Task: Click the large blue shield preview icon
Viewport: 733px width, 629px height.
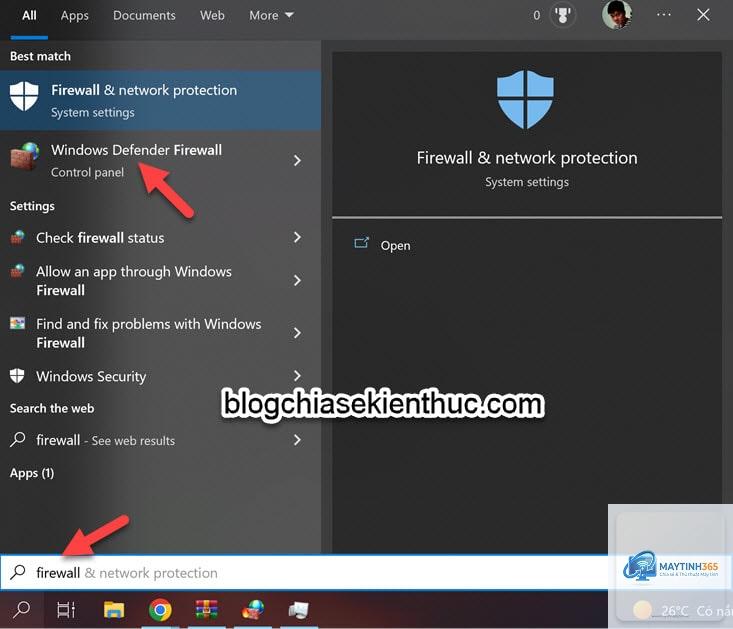Action: click(525, 100)
